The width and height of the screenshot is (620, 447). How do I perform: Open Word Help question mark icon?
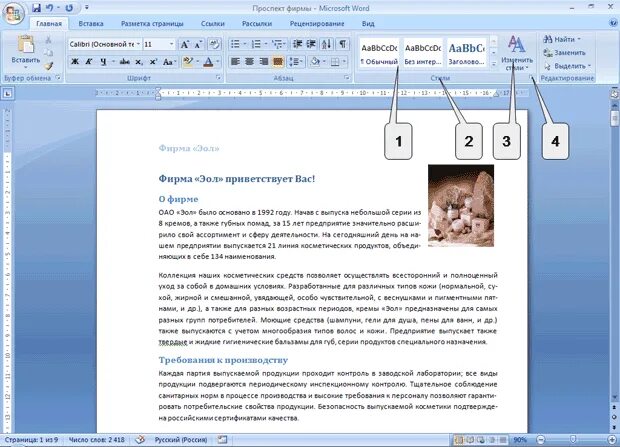coord(613,23)
